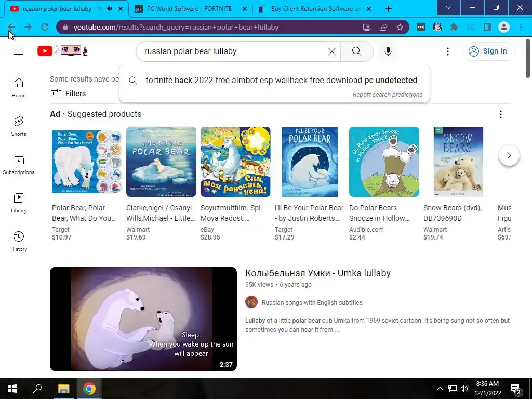Viewport: 532px width, 399px height.
Task: Open Chrome profile avatar
Action: point(504,27)
